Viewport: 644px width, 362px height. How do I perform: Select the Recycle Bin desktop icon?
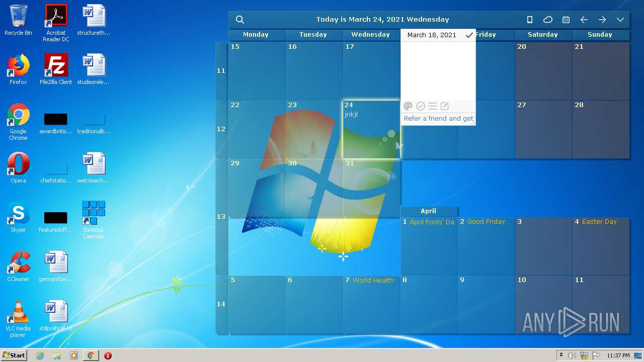click(x=18, y=20)
